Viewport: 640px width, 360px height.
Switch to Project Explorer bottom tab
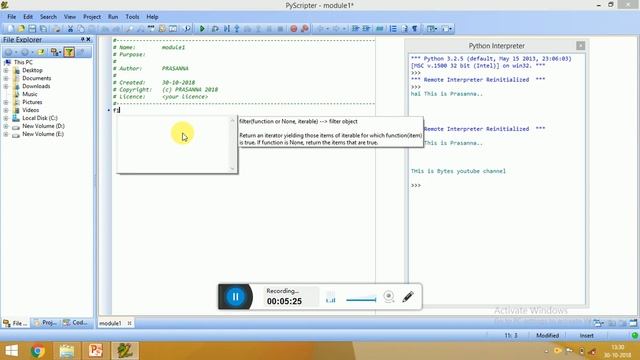45,323
